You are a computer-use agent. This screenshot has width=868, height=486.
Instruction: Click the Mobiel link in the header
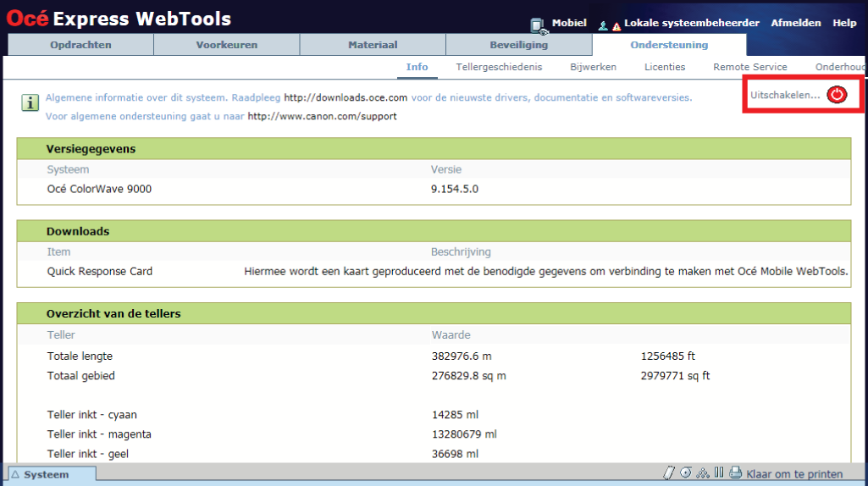pyautogui.click(x=569, y=23)
